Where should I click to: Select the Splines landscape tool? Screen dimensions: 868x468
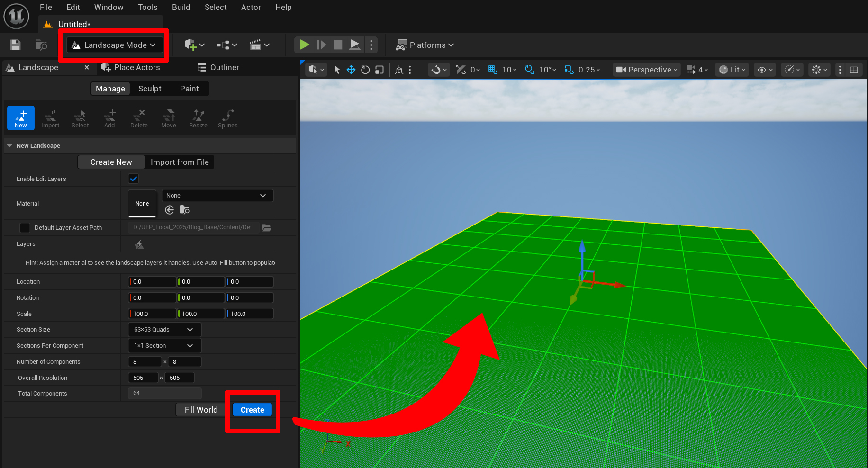(227, 118)
